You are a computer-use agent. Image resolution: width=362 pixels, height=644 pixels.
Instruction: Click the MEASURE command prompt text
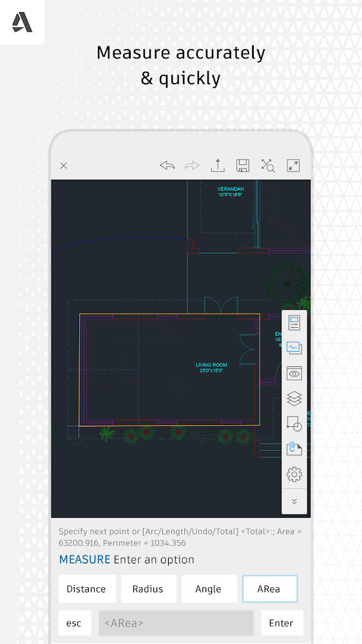click(x=126, y=560)
